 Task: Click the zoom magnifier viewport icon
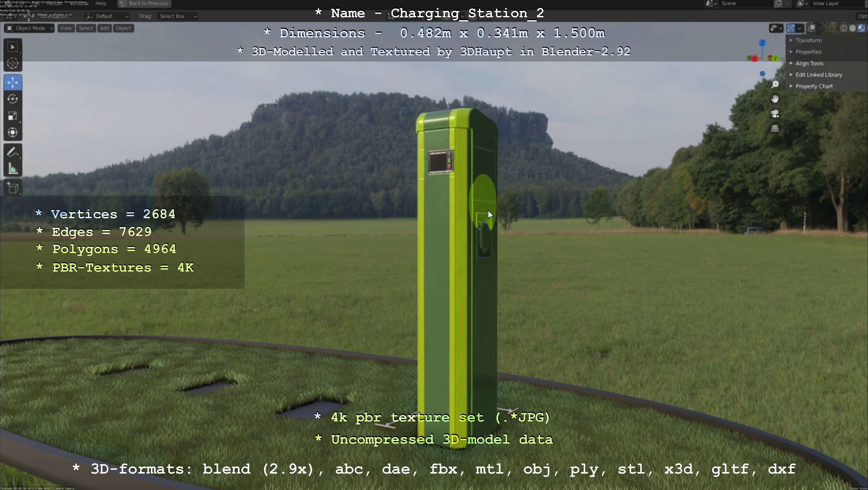pos(775,84)
